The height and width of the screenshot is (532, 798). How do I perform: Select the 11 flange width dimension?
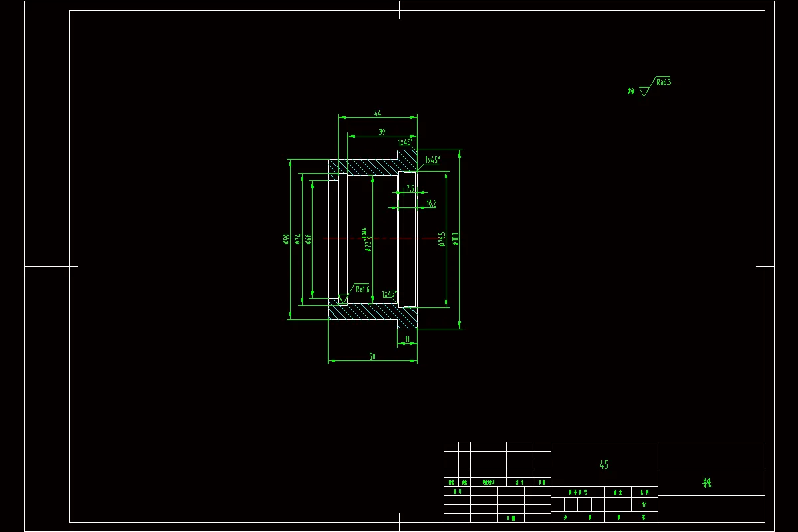(x=408, y=340)
